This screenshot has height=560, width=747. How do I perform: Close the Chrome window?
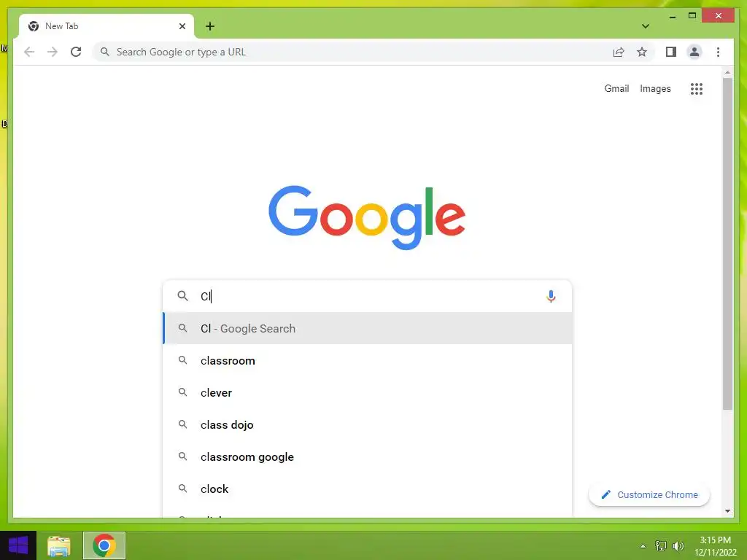[719, 16]
